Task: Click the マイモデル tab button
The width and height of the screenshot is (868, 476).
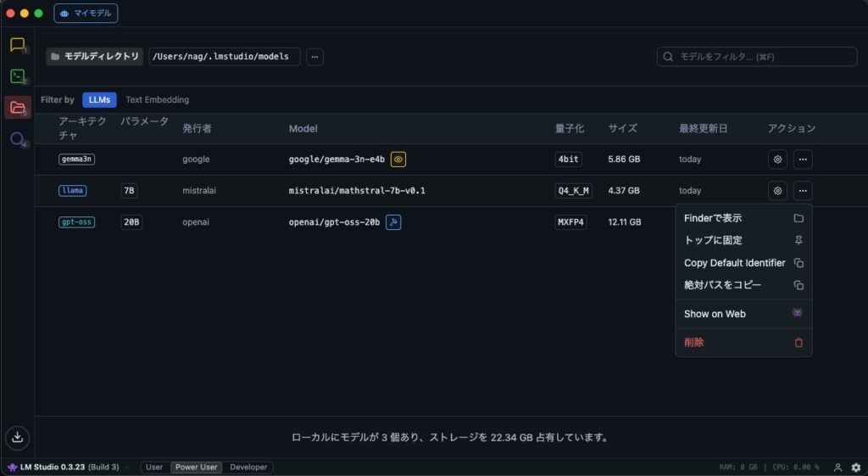Action: pos(86,14)
